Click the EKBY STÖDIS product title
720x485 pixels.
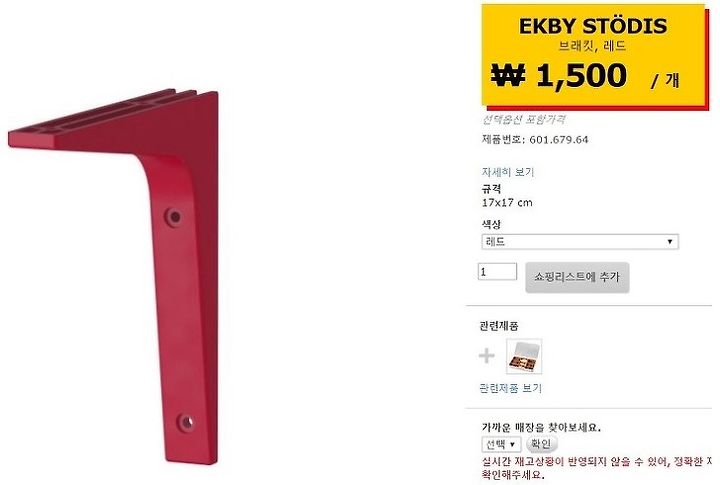[593, 26]
